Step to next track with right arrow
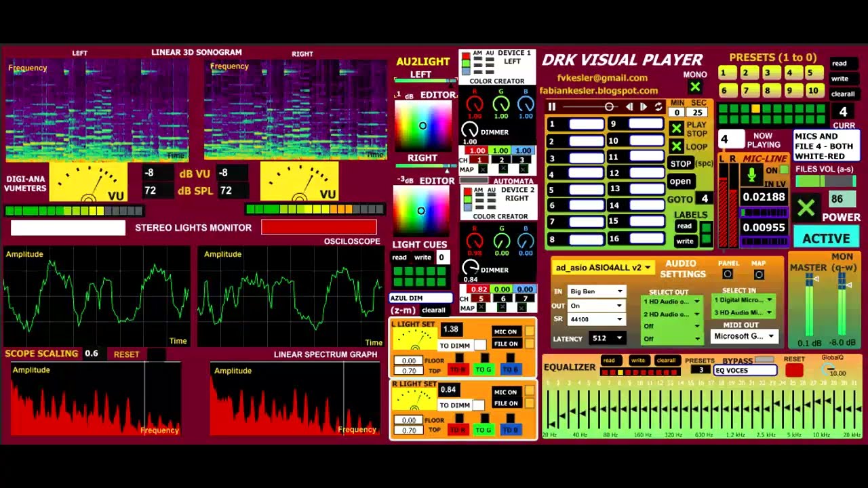 click(644, 107)
